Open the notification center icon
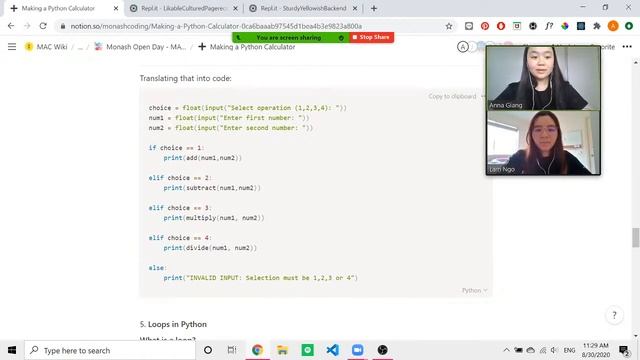Viewport: 640px width, 360px height. [624, 350]
